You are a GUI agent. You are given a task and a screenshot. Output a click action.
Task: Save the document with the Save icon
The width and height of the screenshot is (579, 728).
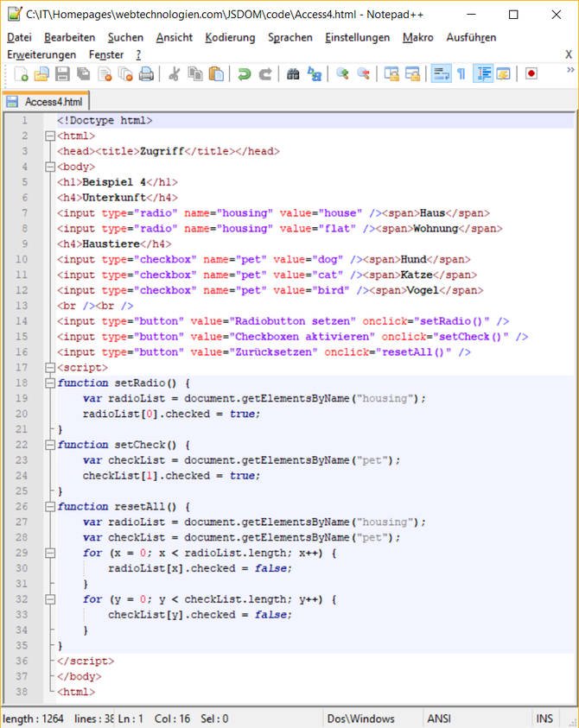click(62, 73)
